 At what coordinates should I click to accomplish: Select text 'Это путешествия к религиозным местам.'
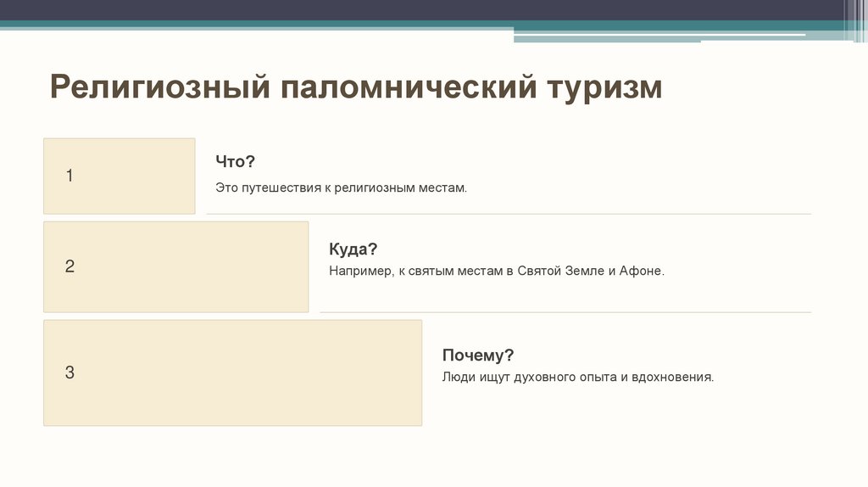coord(341,188)
